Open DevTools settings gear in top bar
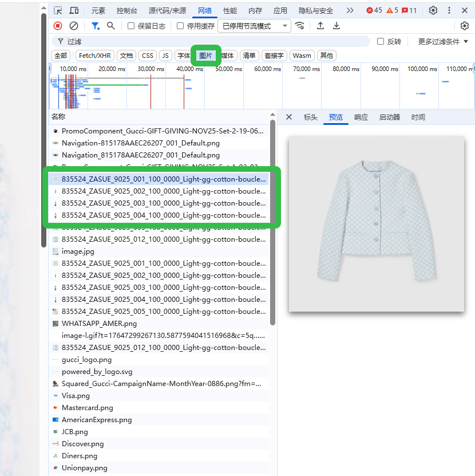This screenshot has height=476, width=475. coord(433,10)
